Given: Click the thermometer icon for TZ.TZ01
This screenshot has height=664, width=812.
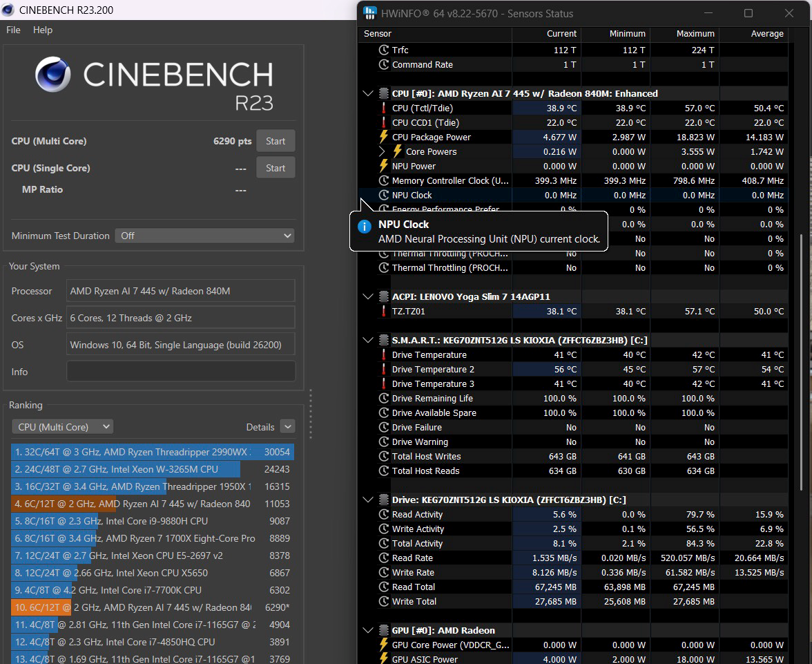Looking at the screenshot, I should point(384,311).
